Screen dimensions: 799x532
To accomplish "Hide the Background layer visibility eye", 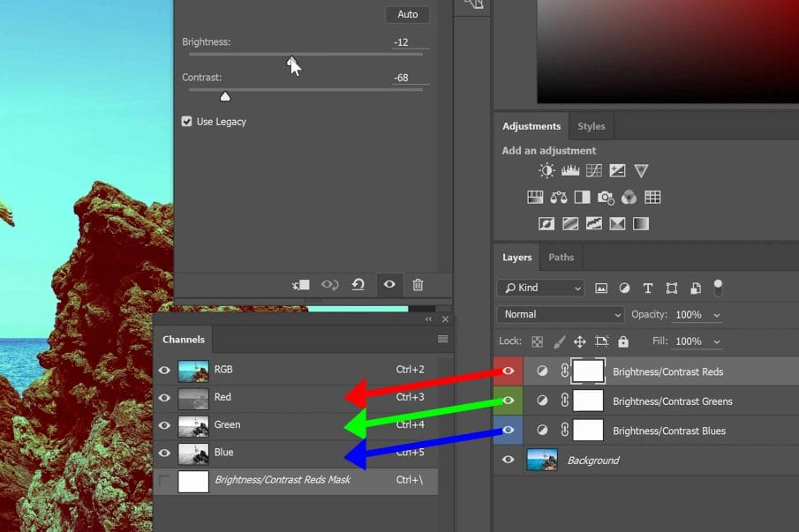I will 508,460.
